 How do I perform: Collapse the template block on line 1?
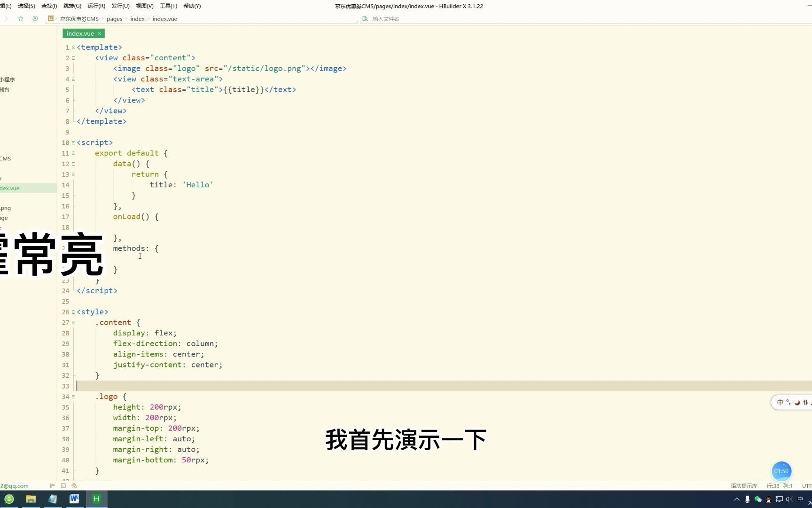click(73, 48)
